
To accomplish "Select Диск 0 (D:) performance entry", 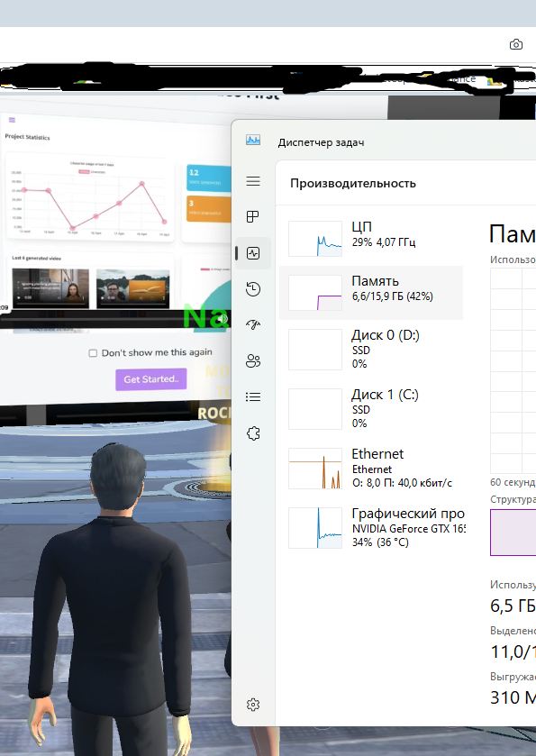I will click(x=371, y=350).
